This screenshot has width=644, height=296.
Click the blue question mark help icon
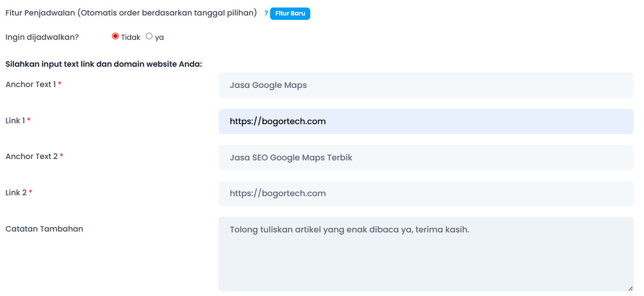(x=266, y=14)
